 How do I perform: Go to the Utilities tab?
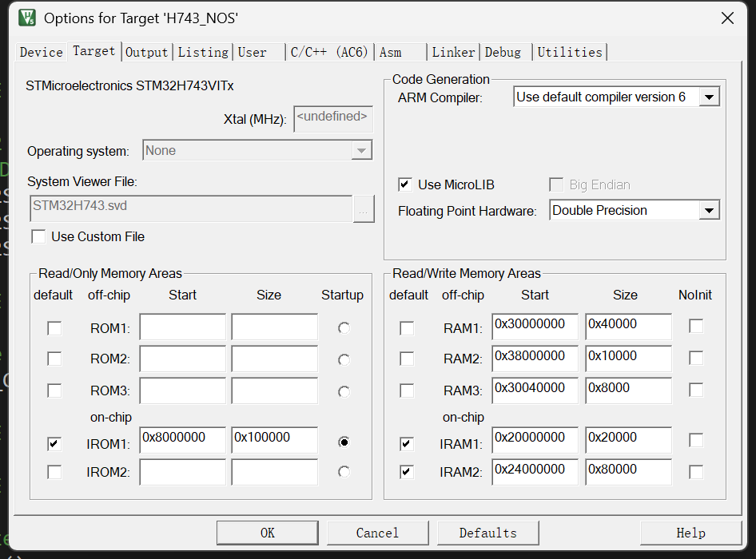pyautogui.click(x=570, y=52)
